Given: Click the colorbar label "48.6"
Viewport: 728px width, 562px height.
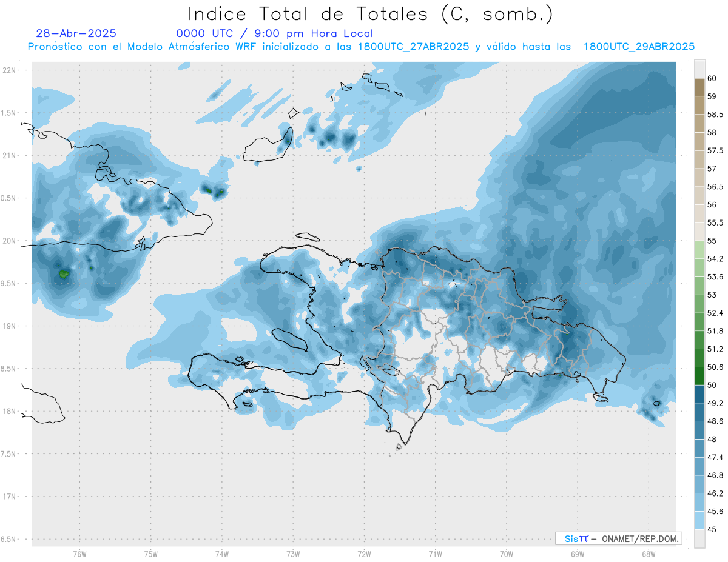Looking at the screenshot, I should coord(715,421).
